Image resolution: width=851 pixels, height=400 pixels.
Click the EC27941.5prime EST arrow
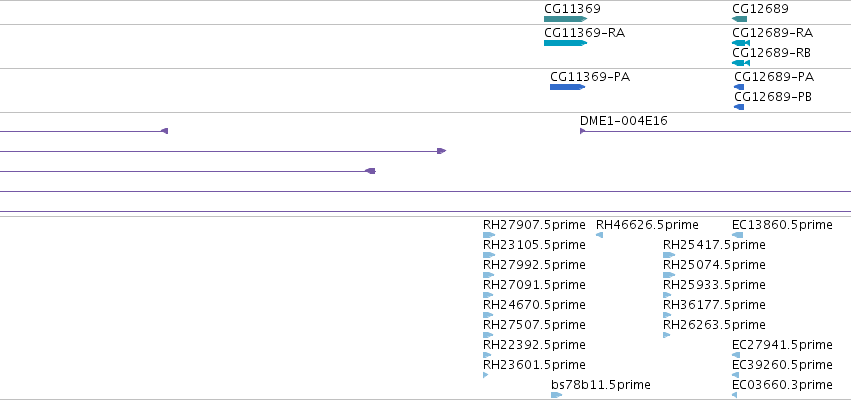pos(736,355)
